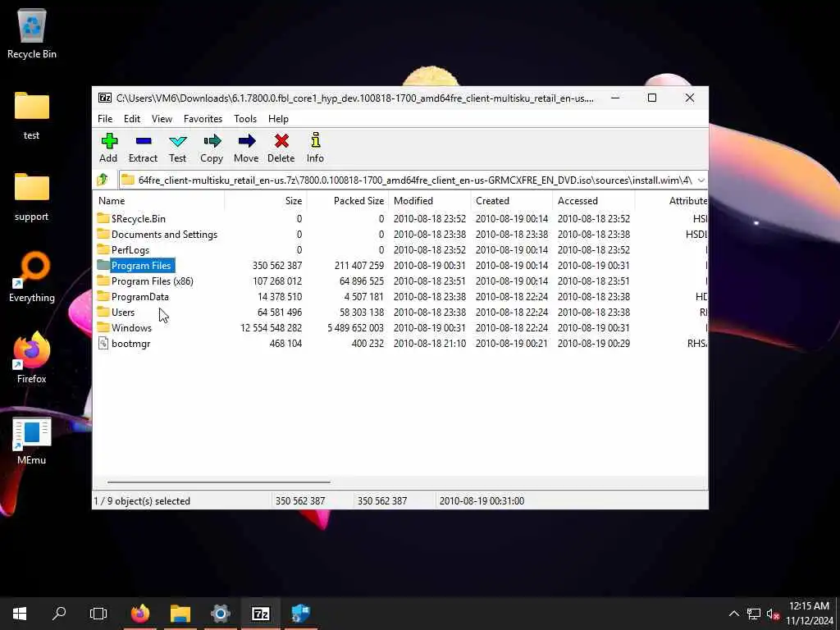Select the 'Program Files' row

tap(400, 265)
